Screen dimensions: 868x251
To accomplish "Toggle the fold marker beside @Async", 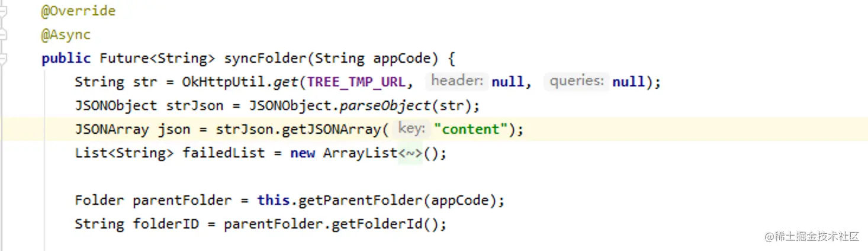I will click(x=3, y=35).
